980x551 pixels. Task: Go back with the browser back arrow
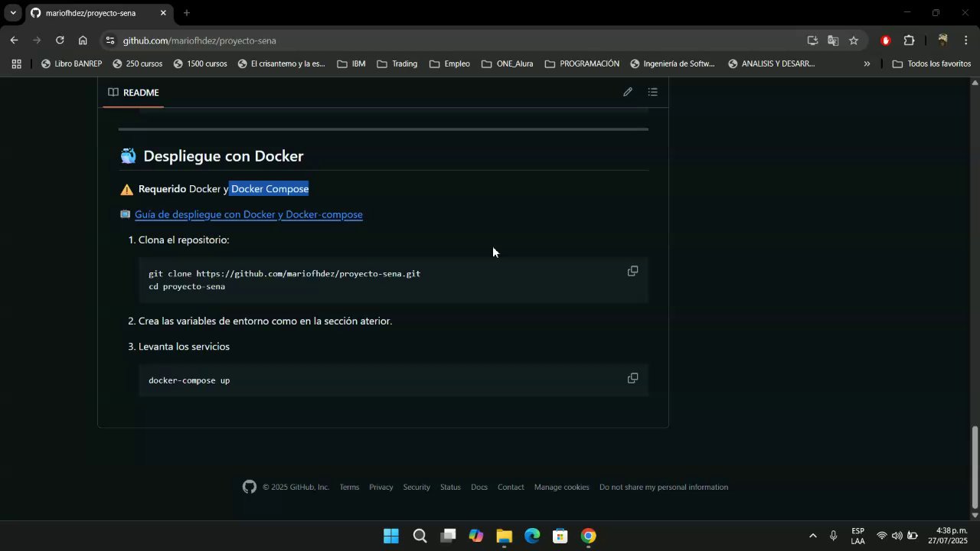coord(14,41)
